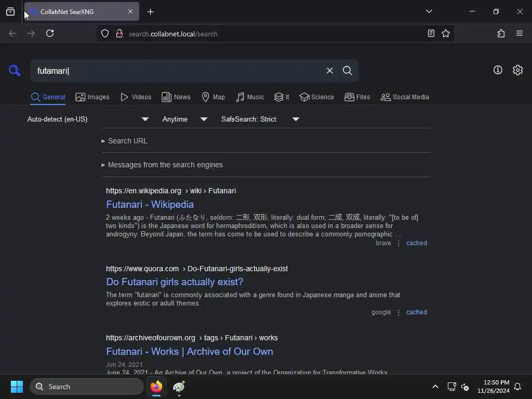Show hidden system tray icons
532x399 pixels.
(435, 387)
